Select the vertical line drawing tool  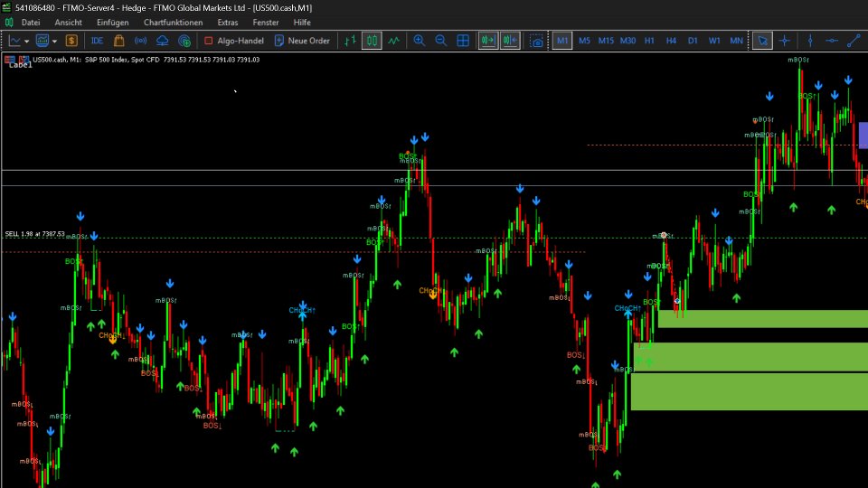point(810,41)
